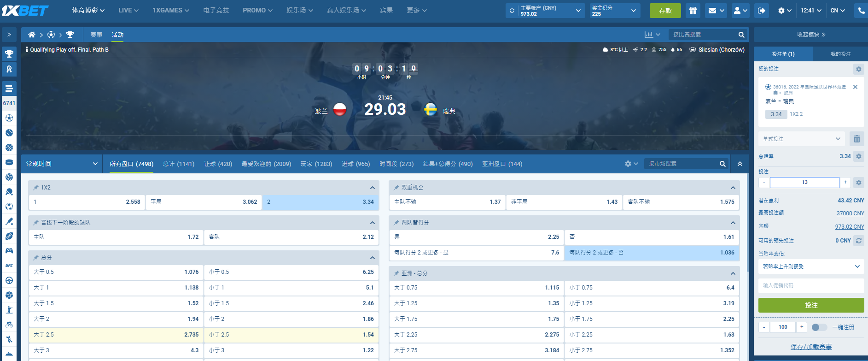
Task: Click the 保存/加载赛事 link
Action: click(811, 347)
